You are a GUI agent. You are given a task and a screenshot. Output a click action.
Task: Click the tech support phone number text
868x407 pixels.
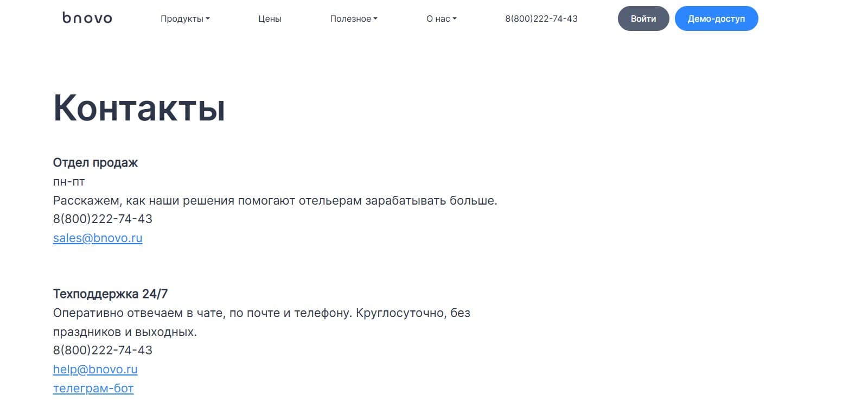coord(103,350)
